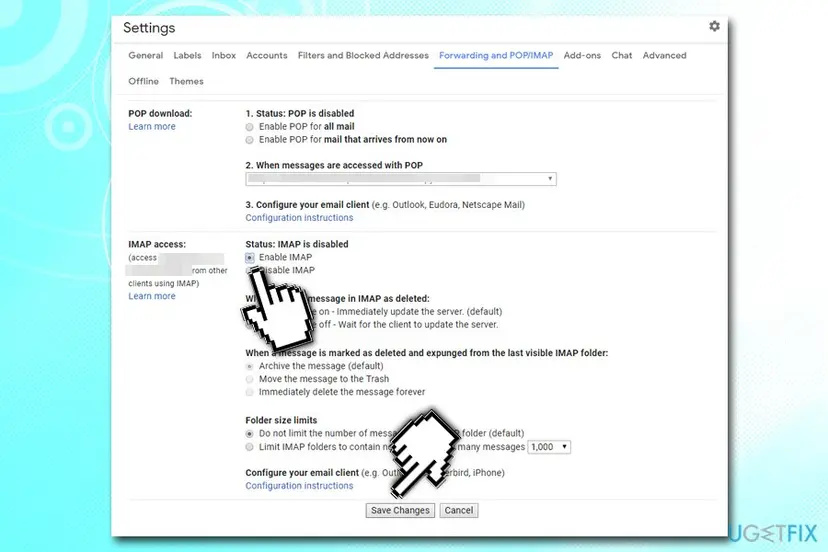The width and height of the screenshot is (828, 552).
Task: Click the Save Changes button
Action: pos(400,510)
